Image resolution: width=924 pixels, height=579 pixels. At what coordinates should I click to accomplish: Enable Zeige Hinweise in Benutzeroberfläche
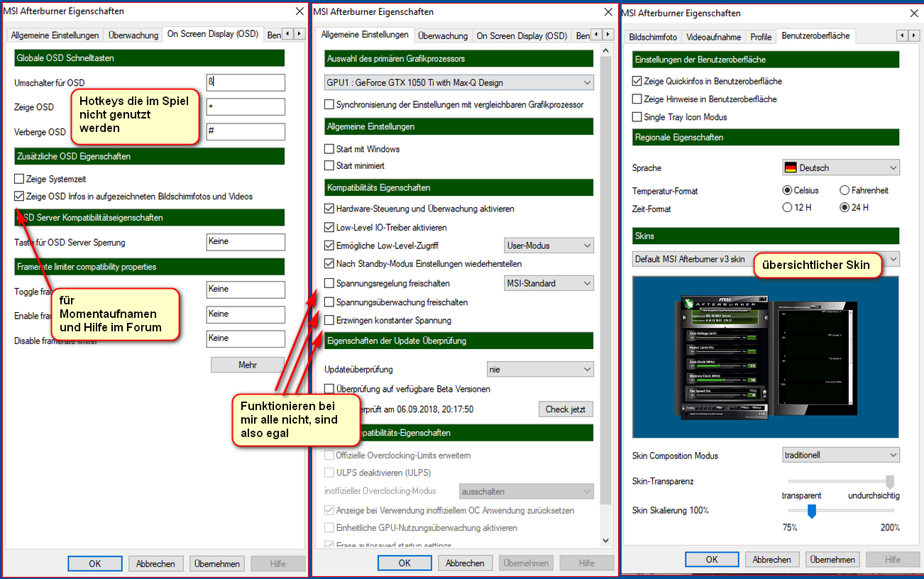tap(637, 99)
